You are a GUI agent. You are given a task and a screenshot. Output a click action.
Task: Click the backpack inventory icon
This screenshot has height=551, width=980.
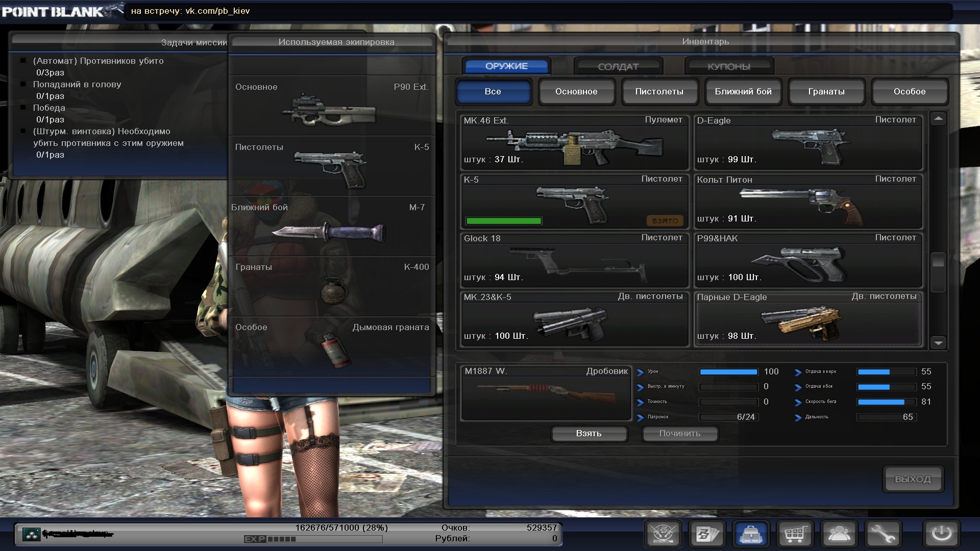[x=751, y=534]
